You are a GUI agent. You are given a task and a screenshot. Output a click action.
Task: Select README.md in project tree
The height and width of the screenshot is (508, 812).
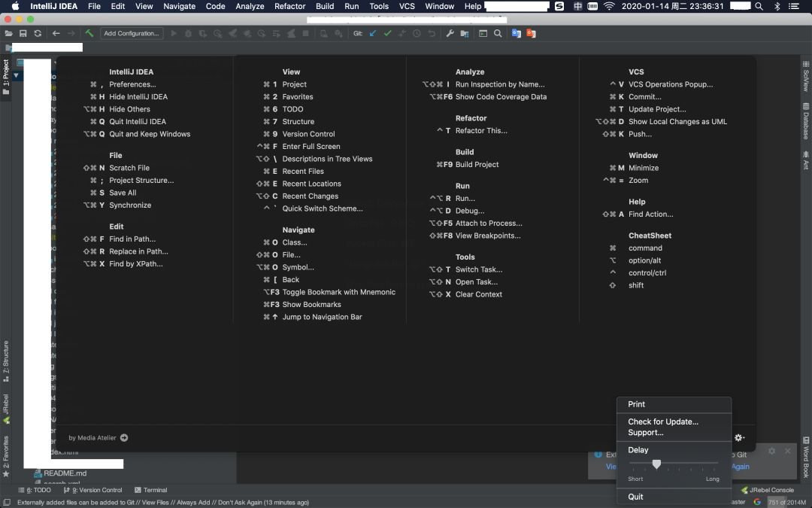click(x=65, y=473)
